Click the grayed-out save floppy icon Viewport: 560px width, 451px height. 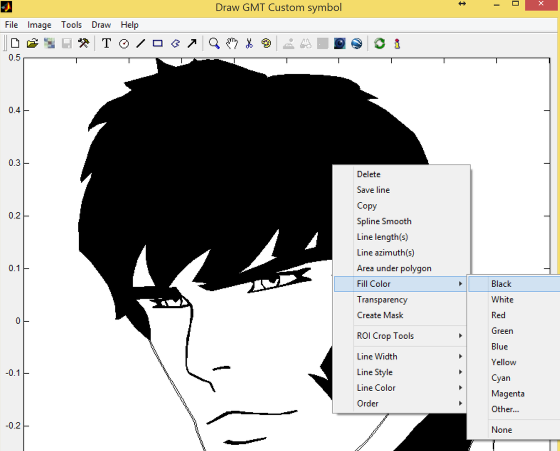(66, 44)
